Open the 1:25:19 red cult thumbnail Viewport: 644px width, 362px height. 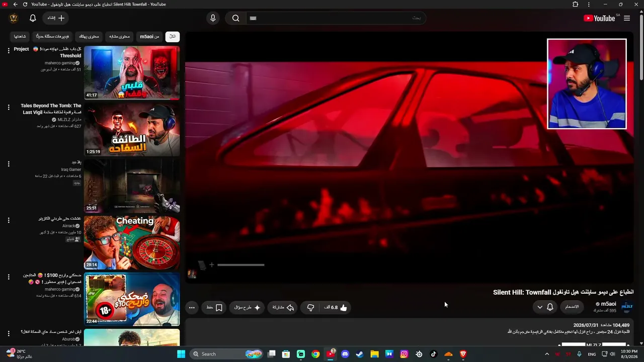(132, 129)
